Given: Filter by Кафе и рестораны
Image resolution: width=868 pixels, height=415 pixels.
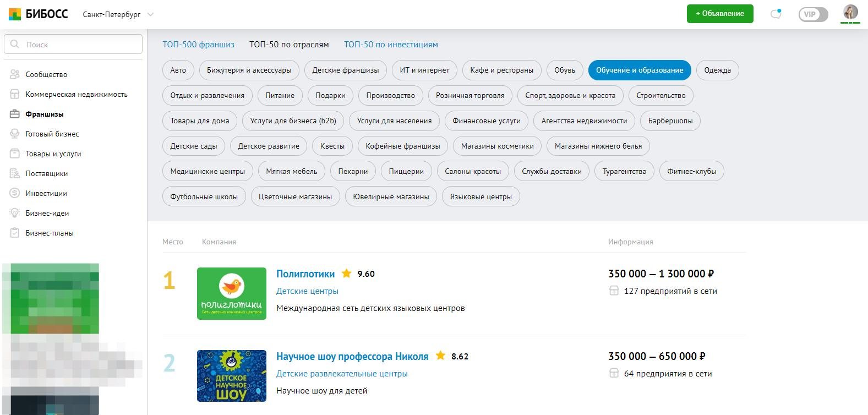Looking at the screenshot, I should [x=502, y=70].
